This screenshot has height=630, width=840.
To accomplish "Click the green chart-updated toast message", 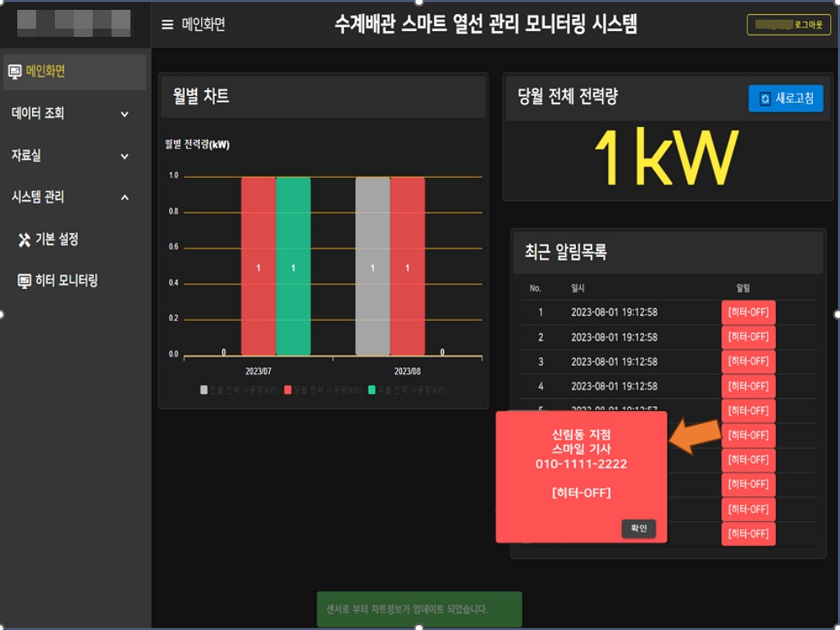I will click(419, 609).
